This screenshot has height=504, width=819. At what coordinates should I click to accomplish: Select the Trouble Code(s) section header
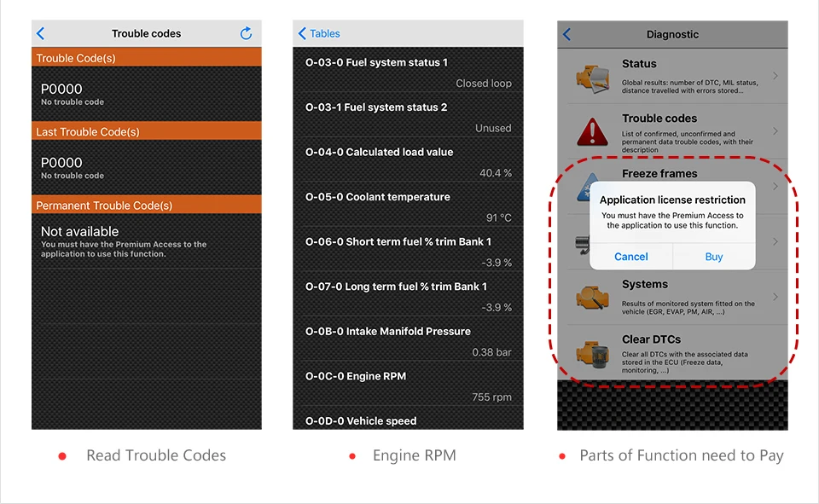pos(146,57)
